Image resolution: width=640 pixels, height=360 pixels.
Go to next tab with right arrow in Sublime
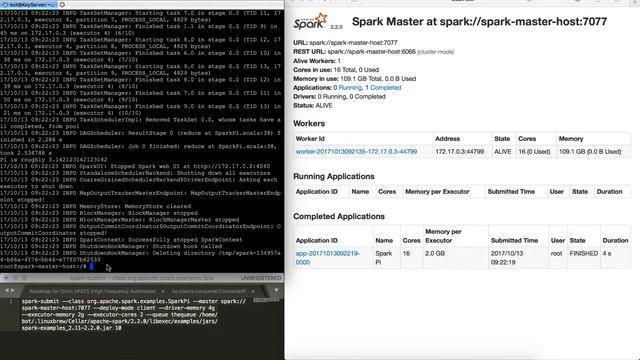tap(13, 291)
